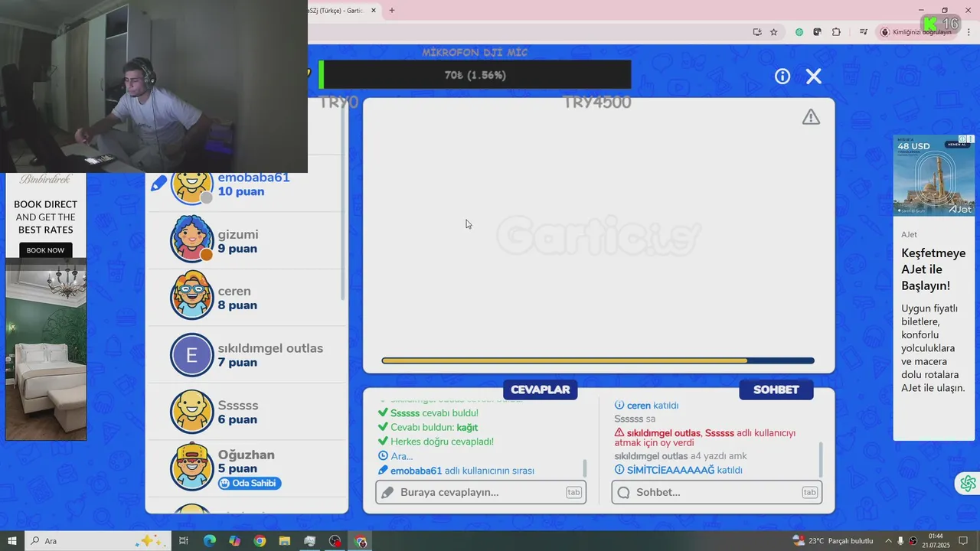Click the BOOK NOW ad button
980x551 pixels.
pos(46,250)
